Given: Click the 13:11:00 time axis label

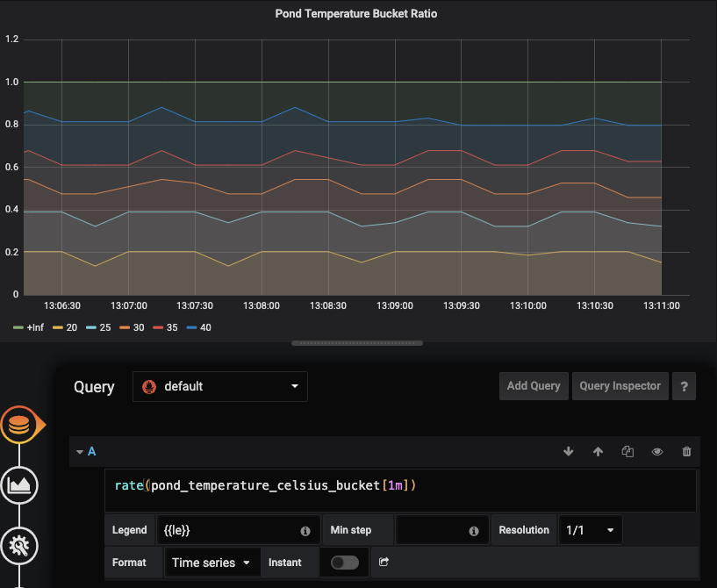Looking at the screenshot, I should pos(661,305).
